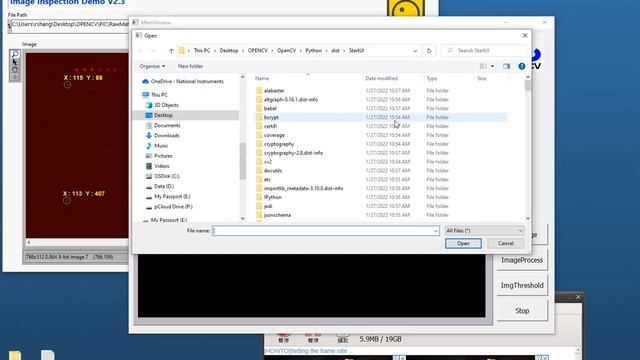Open Documents in navigation pane
This screenshot has height=360, width=640.
167,125
